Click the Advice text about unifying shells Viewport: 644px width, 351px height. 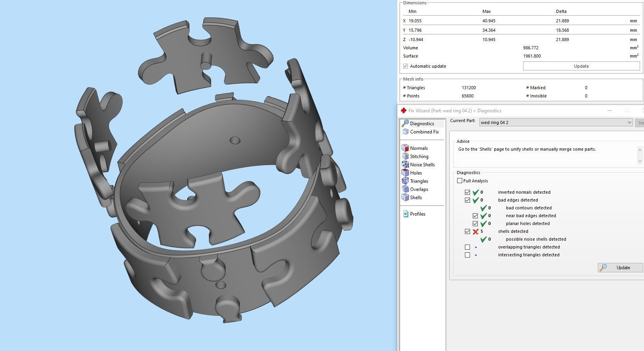coord(527,149)
